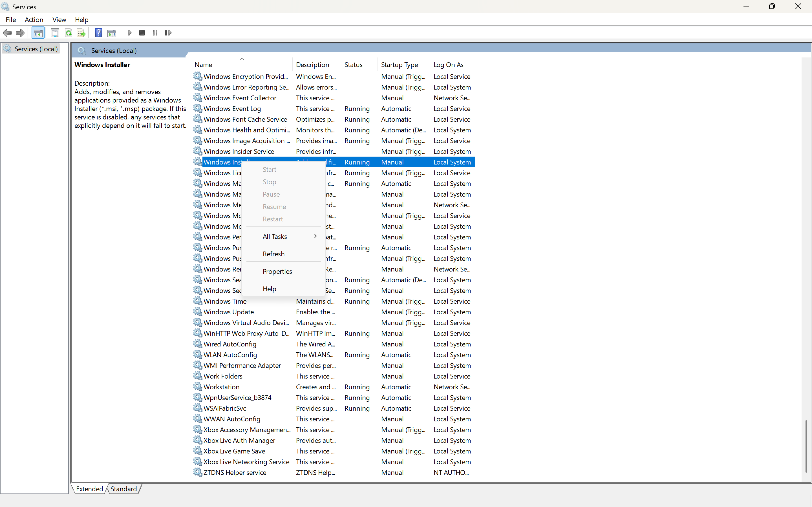812x507 pixels.
Task: Pause the selected service with pause icon
Action: [x=155, y=32]
